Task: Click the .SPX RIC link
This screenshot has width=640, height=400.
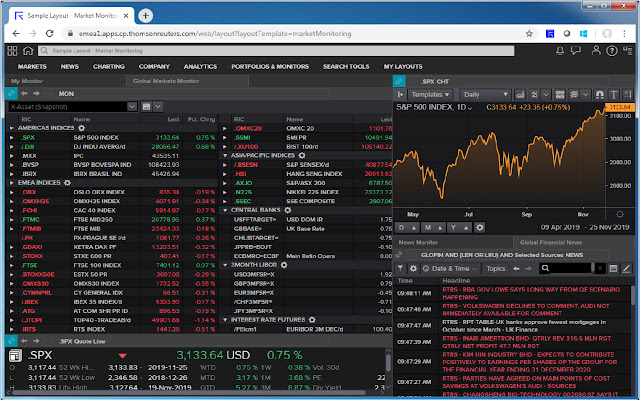Action: coord(29,138)
